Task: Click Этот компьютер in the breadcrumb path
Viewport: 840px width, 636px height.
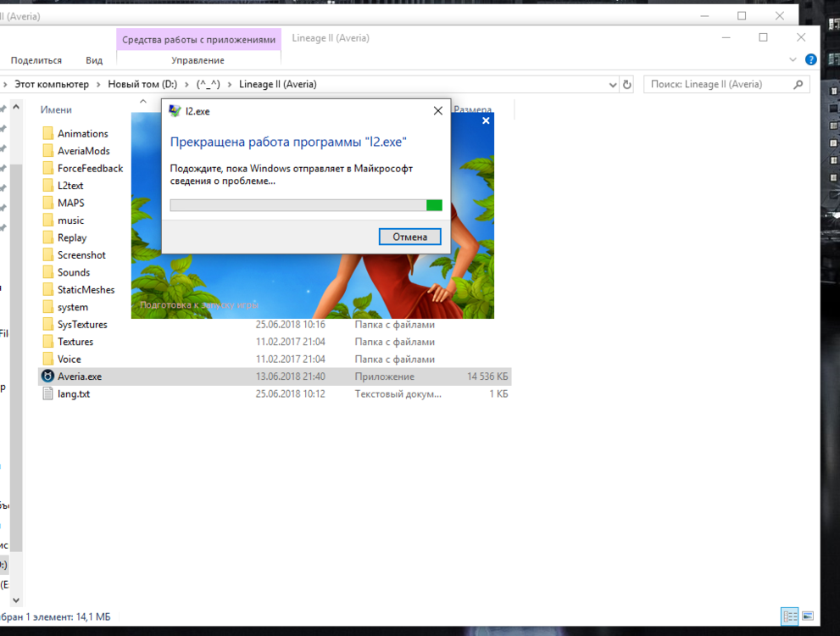Action: [x=51, y=85]
